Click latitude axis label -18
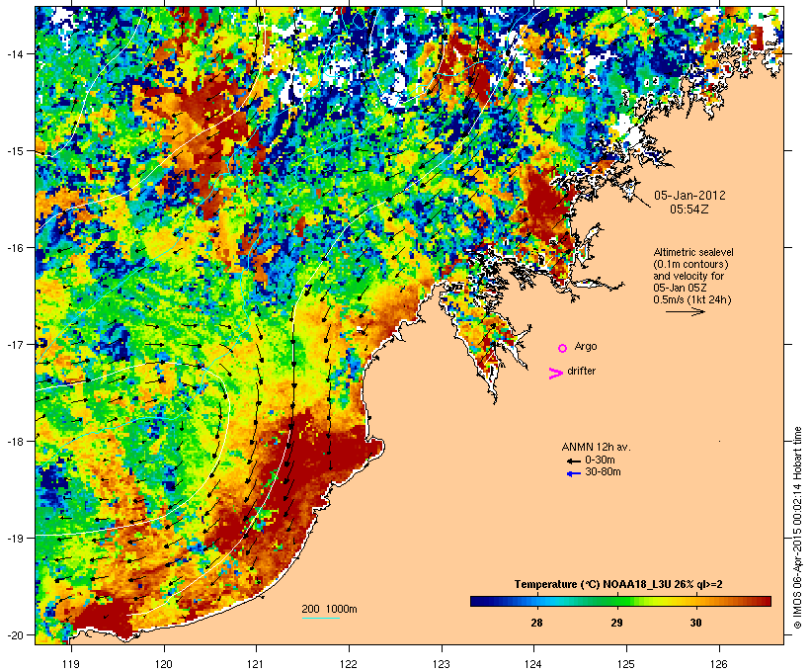This screenshot has height=672, width=810. click(14, 441)
